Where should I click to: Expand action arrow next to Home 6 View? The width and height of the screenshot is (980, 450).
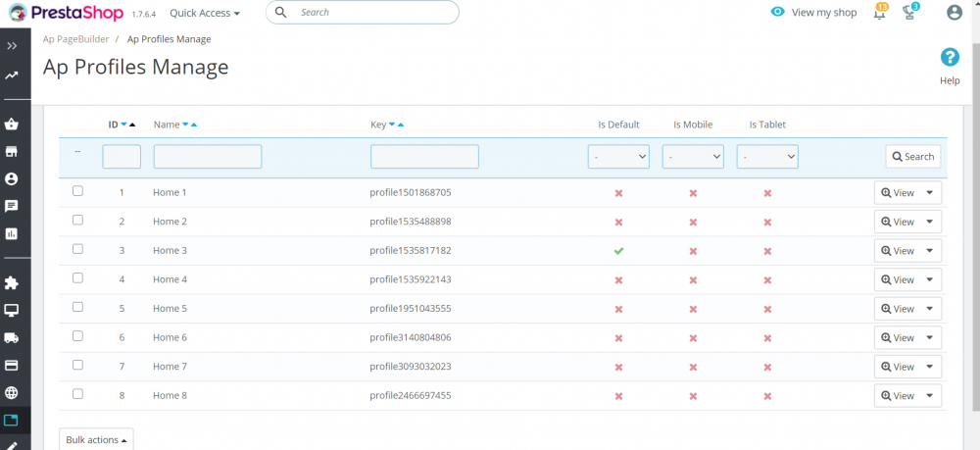point(930,338)
